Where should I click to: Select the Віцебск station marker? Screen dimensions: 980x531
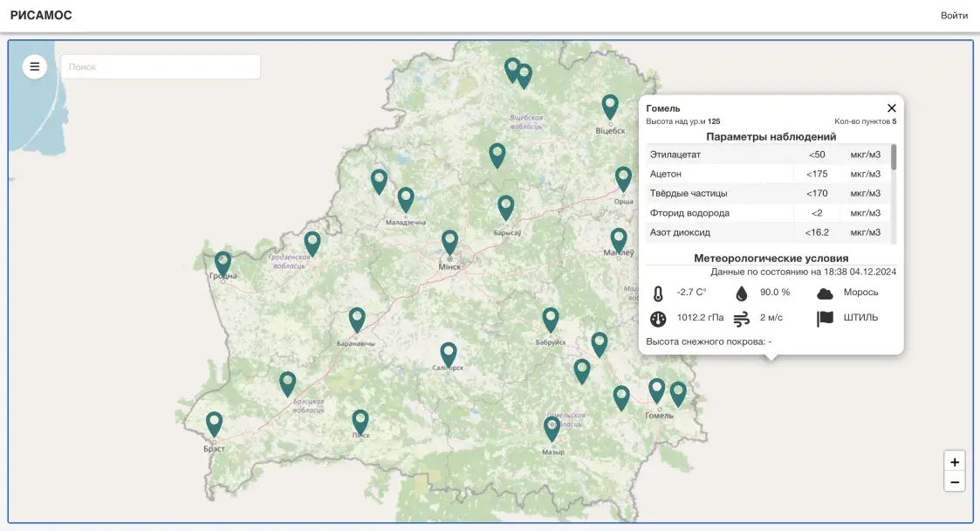(x=610, y=106)
